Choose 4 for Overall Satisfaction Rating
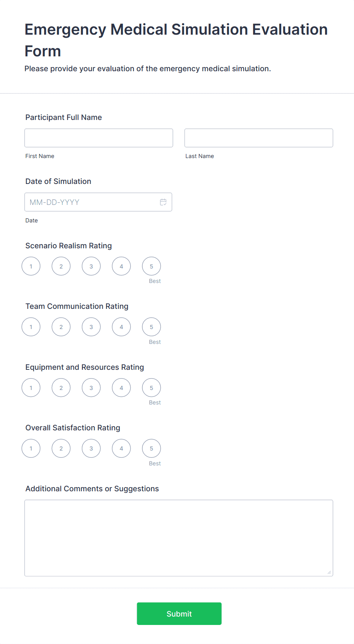Viewport: 354px width, 644px height. point(121,449)
